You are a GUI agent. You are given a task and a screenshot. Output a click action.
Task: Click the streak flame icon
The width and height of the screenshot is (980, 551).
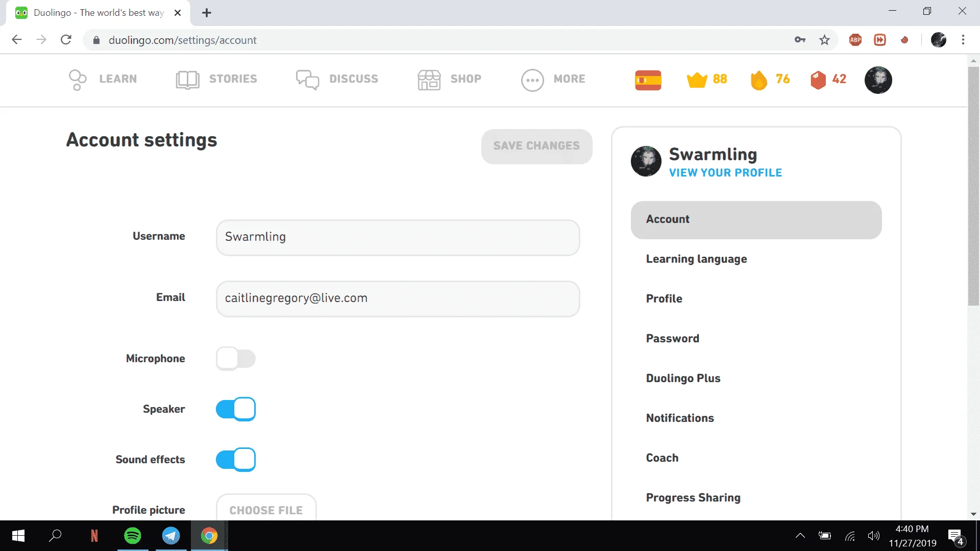pos(759,80)
